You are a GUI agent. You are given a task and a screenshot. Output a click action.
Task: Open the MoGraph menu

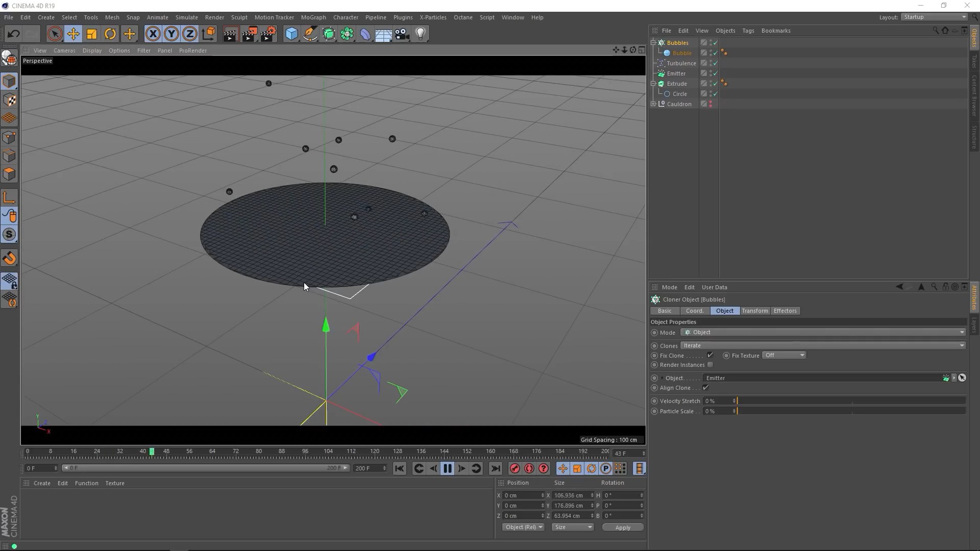(313, 17)
